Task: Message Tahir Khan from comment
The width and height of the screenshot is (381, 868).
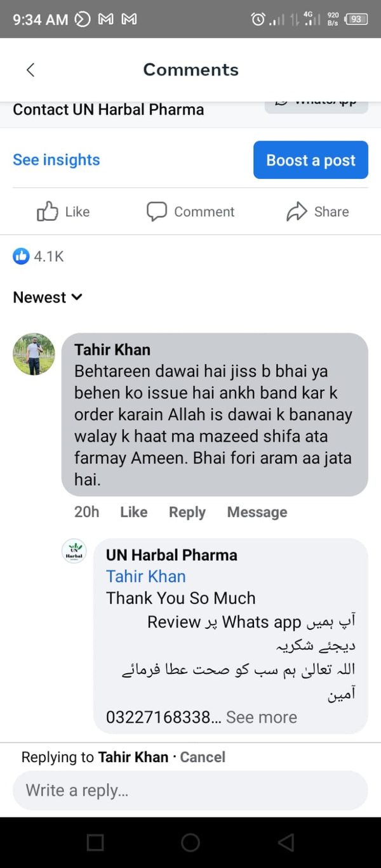Action: [x=257, y=512]
